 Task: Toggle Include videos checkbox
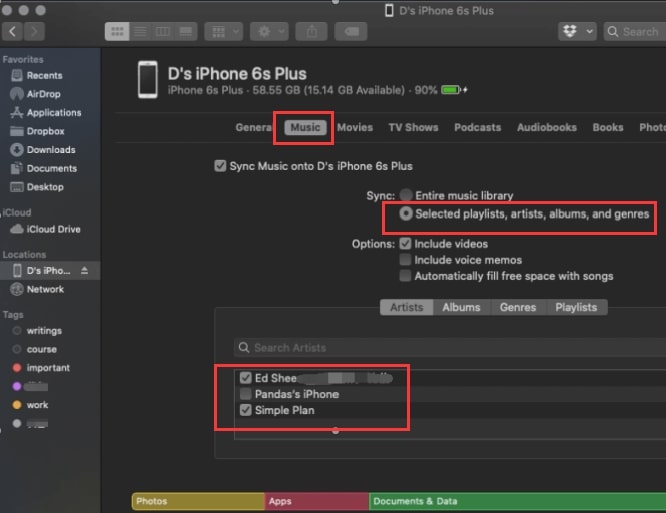tap(405, 244)
